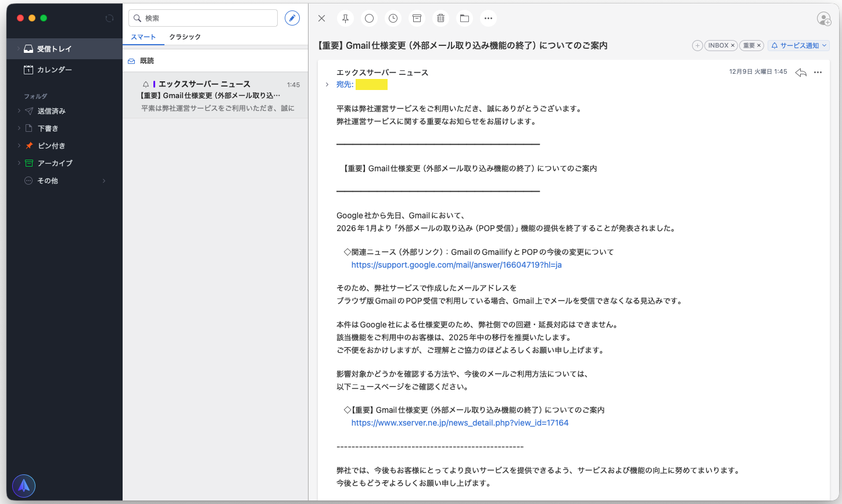This screenshot has height=504, width=842.
Task: Open the add teammate profile icon
Action: (824, 19)
